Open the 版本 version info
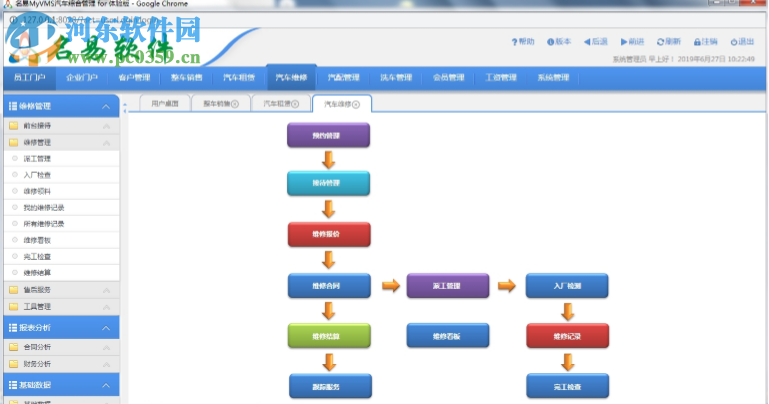Screen dimensions: 769x404 [559, 42]
